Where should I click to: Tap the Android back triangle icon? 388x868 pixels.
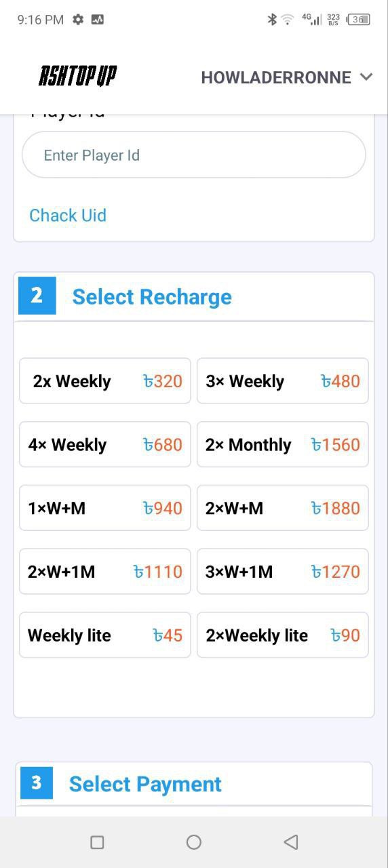coord(291,842)
